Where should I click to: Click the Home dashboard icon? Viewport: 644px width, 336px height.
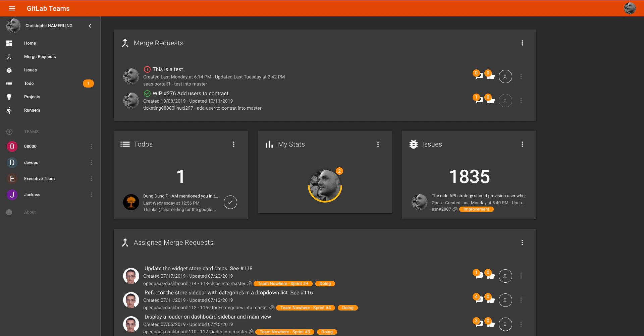tap(9, 43)
